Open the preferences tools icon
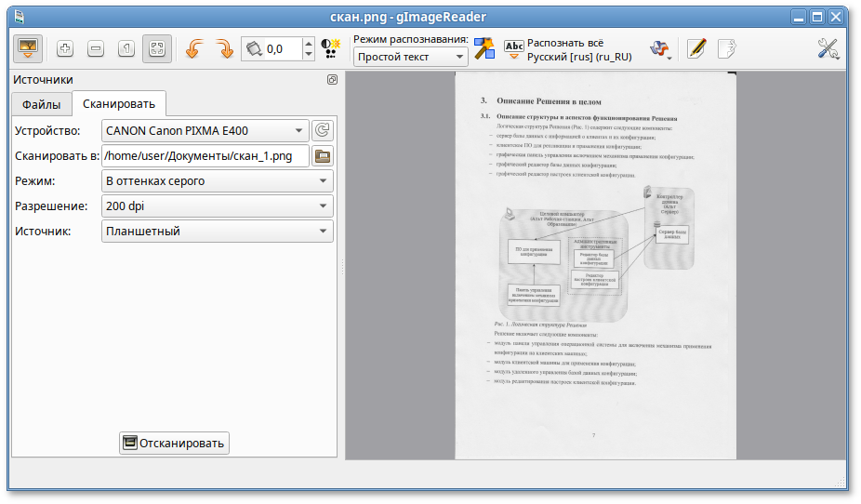The width and height of the screenshot is (861, 504). (828, 48)
